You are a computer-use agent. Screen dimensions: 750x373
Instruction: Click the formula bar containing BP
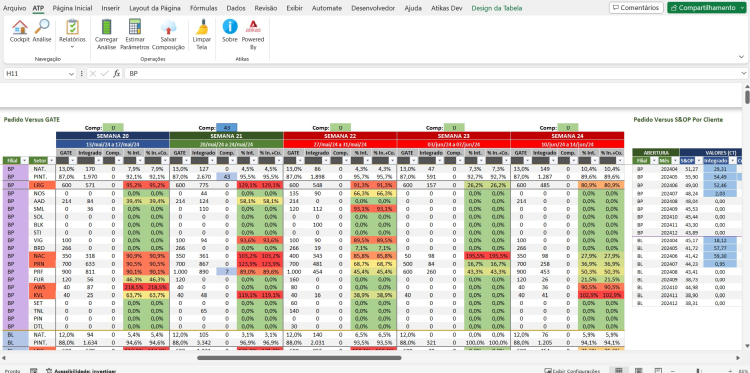[x=432, y=74]
